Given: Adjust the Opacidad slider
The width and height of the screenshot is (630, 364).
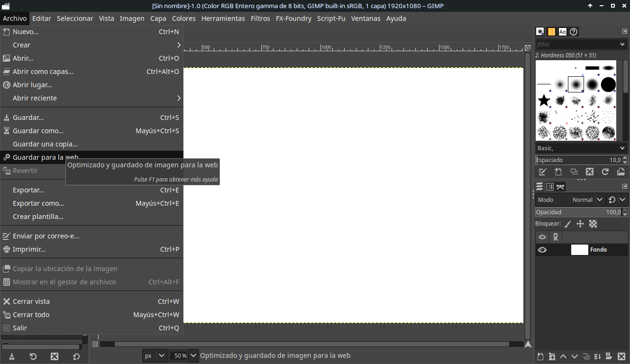Looking at the screenshot, I should [578, 212].
